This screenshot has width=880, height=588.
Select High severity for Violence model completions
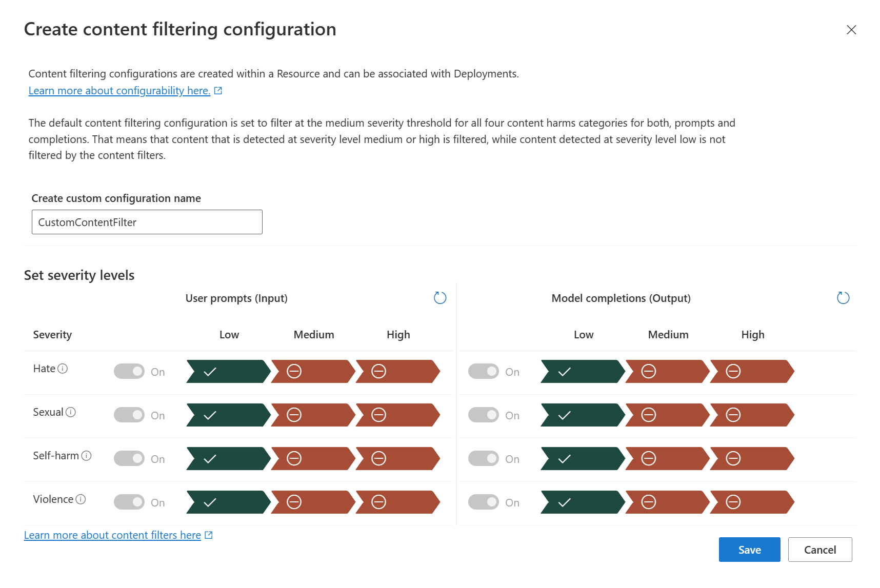[x=752, y=502]
